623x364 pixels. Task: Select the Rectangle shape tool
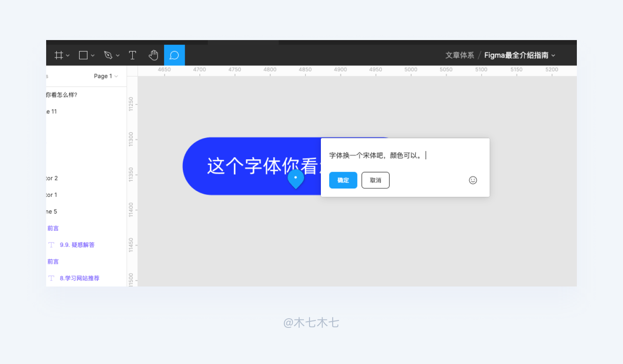83,55
